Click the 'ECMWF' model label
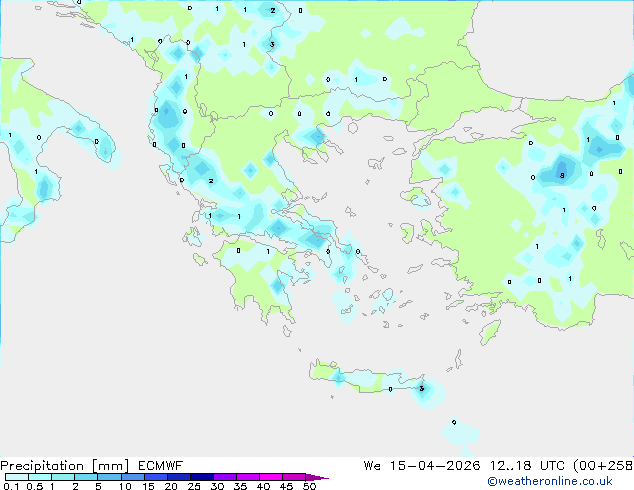This screenshot has width=634, height=490. click(x=161, y=466)
